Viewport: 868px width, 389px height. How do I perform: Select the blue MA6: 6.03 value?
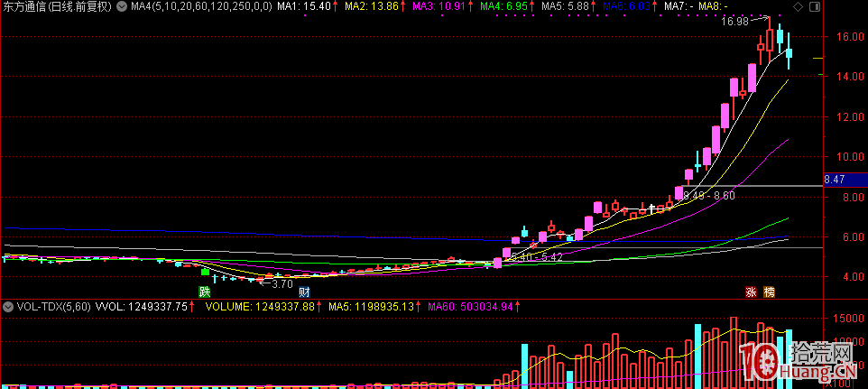625,6
